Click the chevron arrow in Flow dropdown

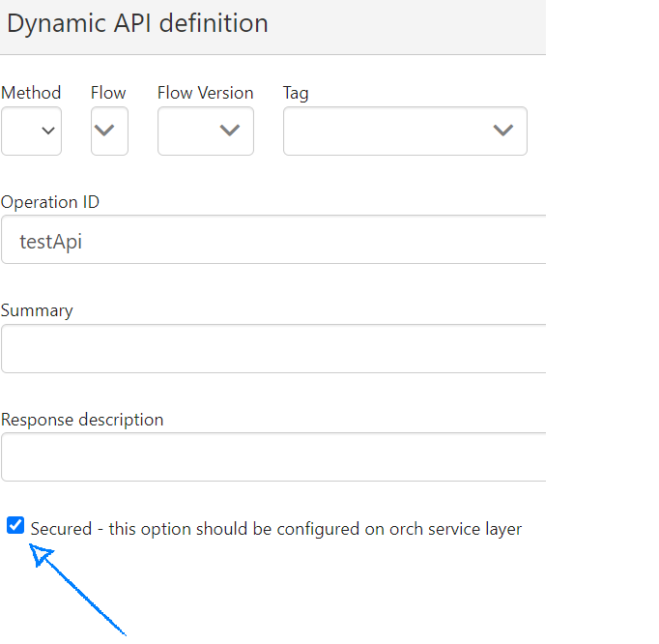[108, 132]
